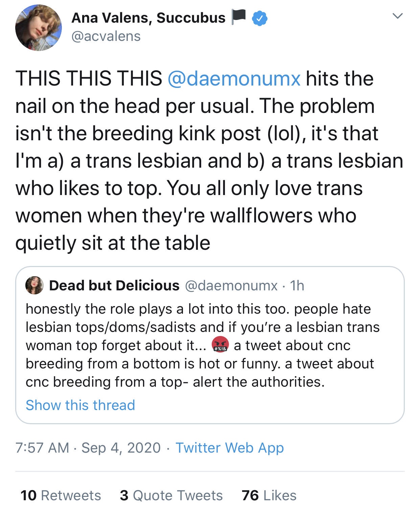The height and width of the screenshot is (506, 420).
Task: View the 3 Quote Tweets list
Action: pyautogui.click(x=171, y=495)
